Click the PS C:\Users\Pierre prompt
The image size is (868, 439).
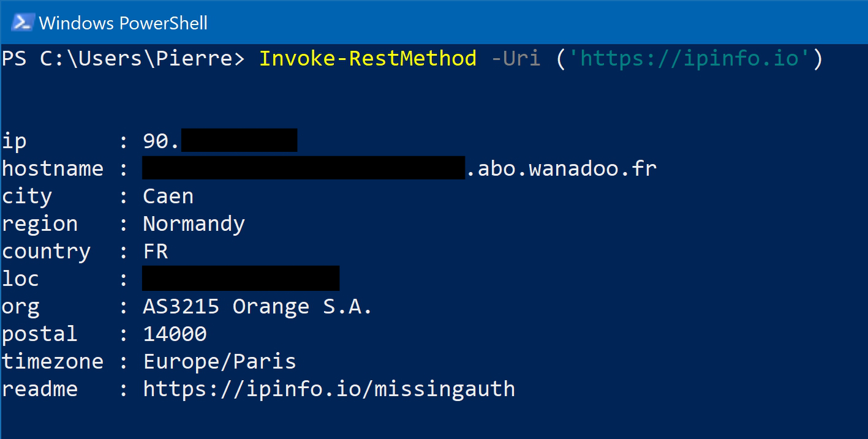click(123, 59)
